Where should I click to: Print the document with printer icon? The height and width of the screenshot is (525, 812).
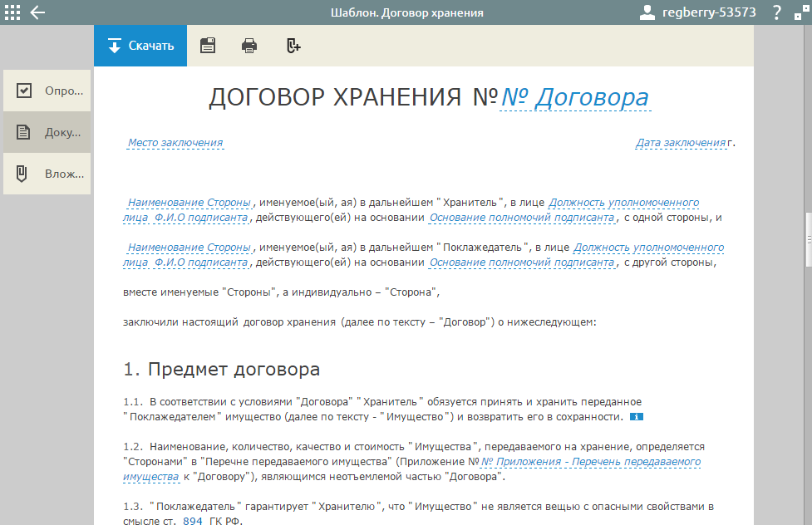click(249, 46)
